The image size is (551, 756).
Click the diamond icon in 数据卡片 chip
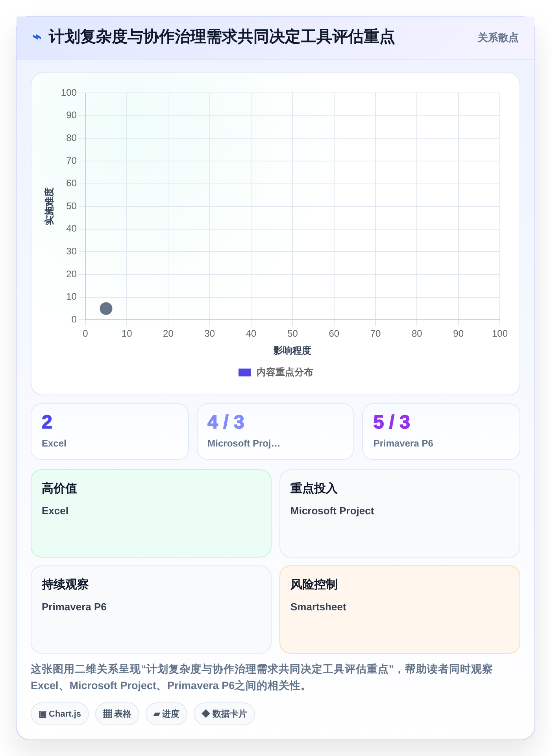pos(205,713)
